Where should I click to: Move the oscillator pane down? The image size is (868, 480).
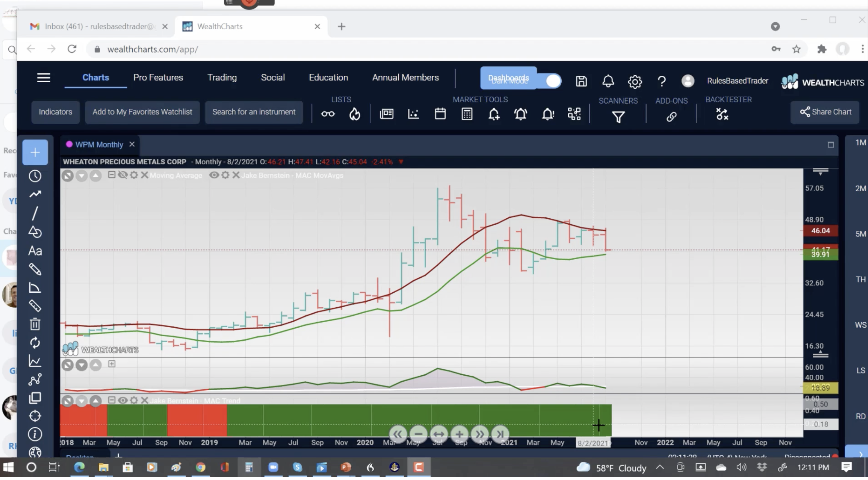point(82,365)
